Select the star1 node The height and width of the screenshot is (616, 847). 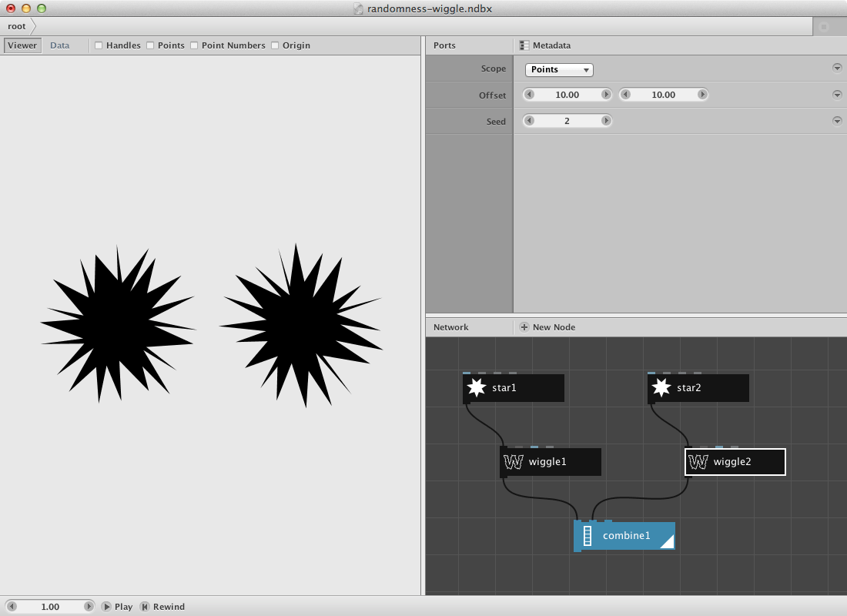(x=514, y=387)
